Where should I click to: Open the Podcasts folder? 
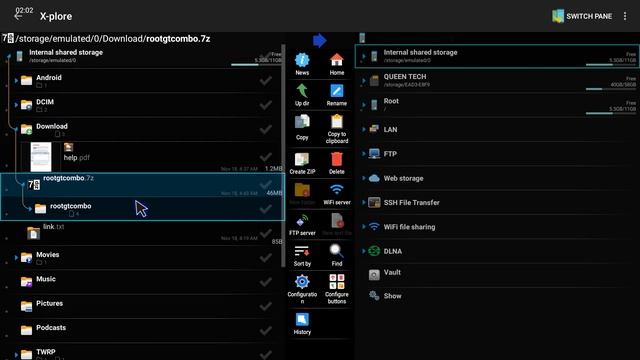tap(141, 331)
